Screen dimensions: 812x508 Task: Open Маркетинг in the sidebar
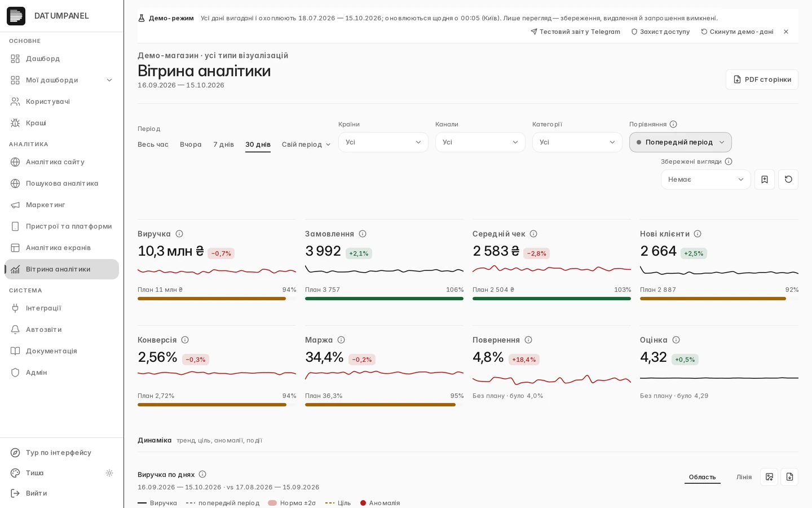(x=62, y=205)
